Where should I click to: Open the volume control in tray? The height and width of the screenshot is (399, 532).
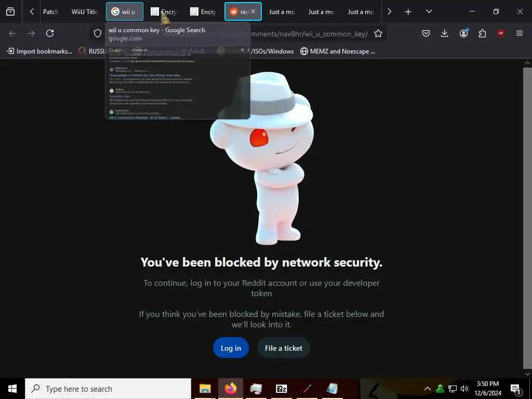click(x=464, y=389)
